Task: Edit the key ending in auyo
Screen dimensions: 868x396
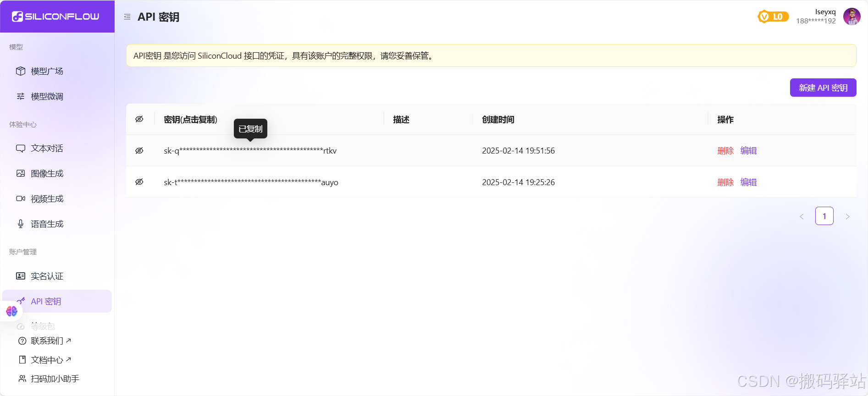Action: (748, 182)
